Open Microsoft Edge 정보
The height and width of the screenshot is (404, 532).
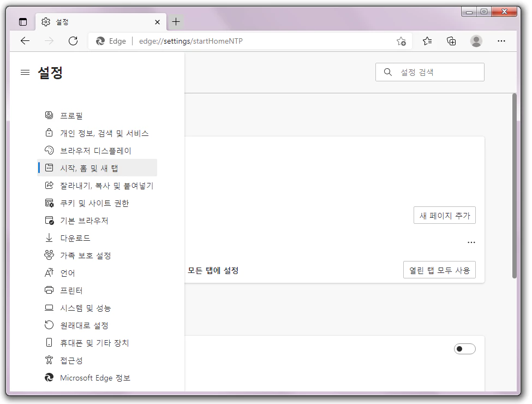[x=97, y=378]
